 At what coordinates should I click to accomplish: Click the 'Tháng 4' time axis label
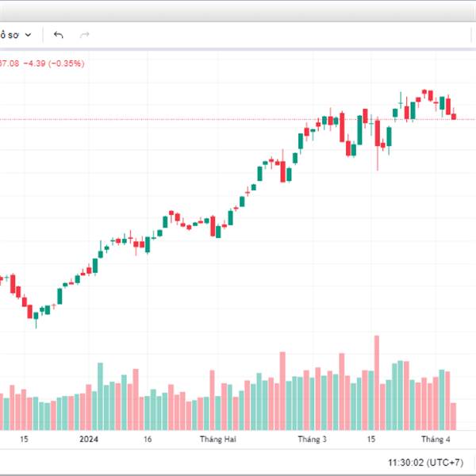tap(436, 440)
